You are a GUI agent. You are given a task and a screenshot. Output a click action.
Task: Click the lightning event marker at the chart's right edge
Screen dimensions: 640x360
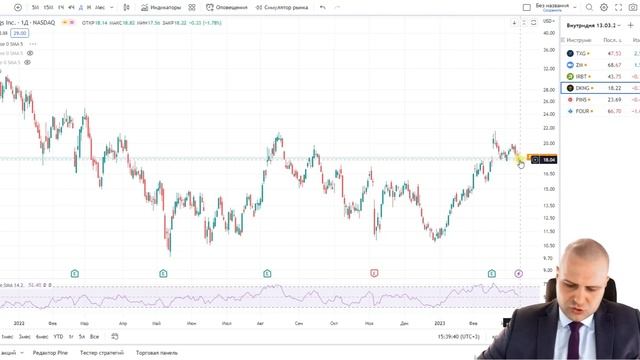518,274
